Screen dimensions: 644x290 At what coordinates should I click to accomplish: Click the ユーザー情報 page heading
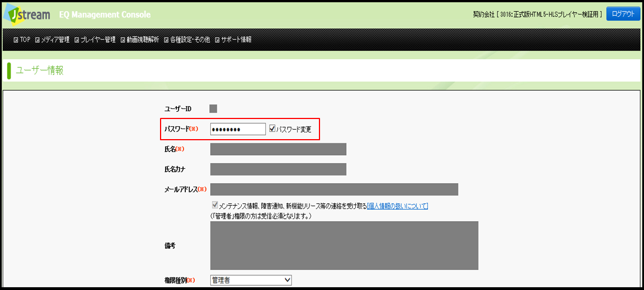tap(39, 70)
